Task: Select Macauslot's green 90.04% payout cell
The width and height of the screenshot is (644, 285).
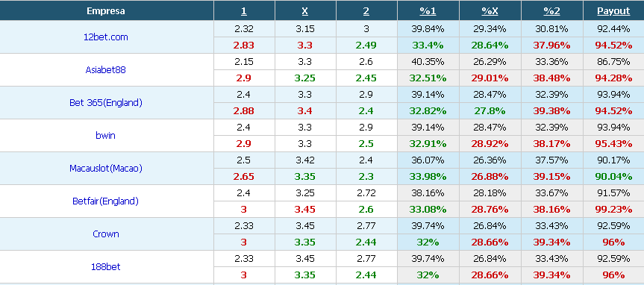Action: pos(613,177)
